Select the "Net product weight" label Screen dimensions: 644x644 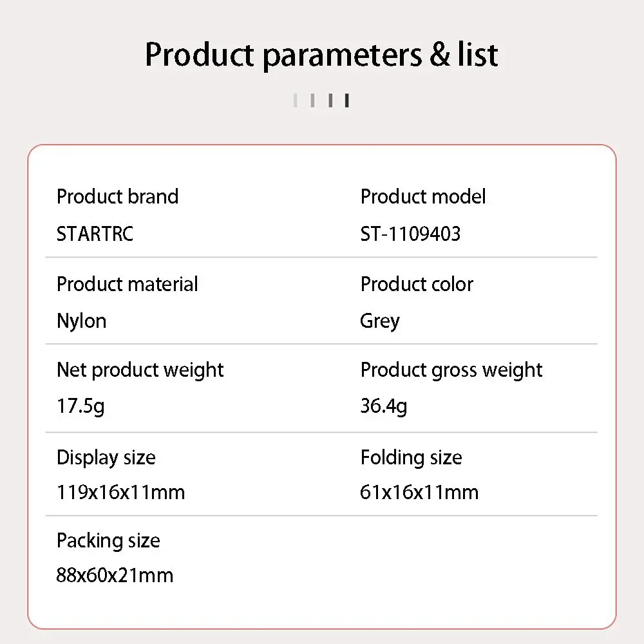(x=140, y=370)
